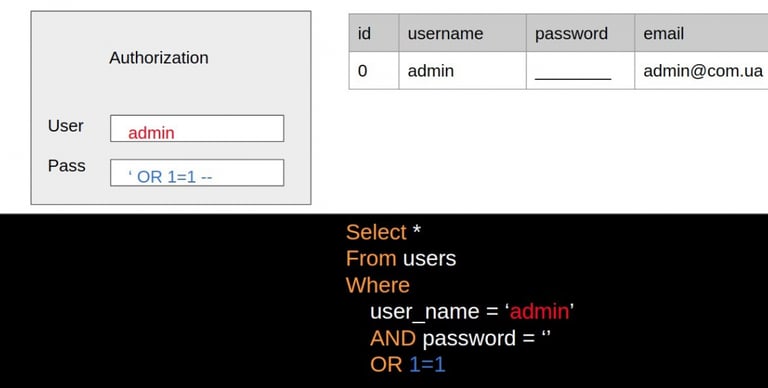Click the Select keyword in the query
The height and width of the screenshot is (388, 768).
point(376,232)
